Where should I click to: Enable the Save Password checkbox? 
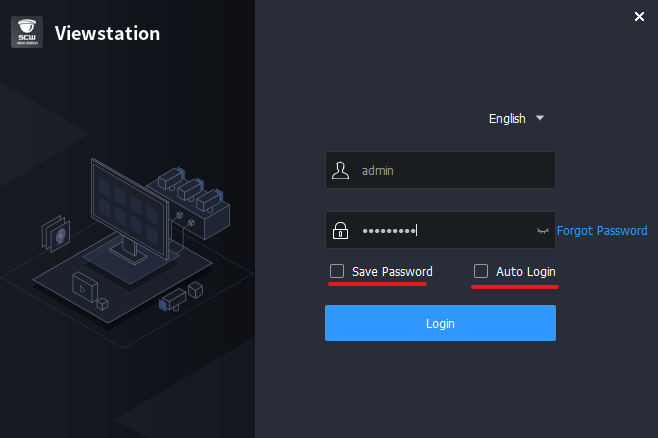tap(337, 271)
